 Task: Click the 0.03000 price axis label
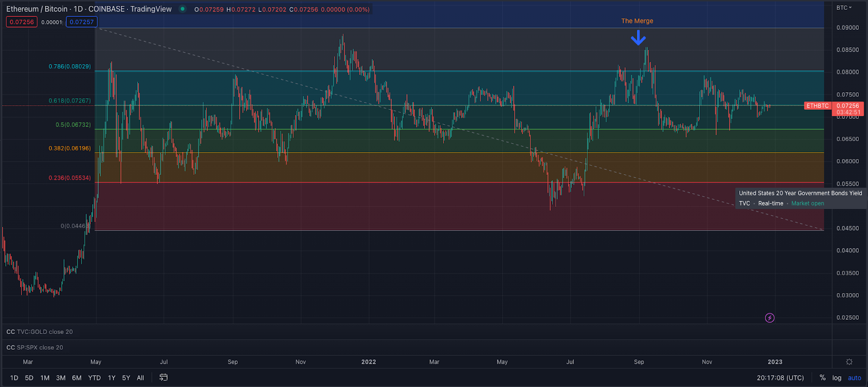coord(847,296)
